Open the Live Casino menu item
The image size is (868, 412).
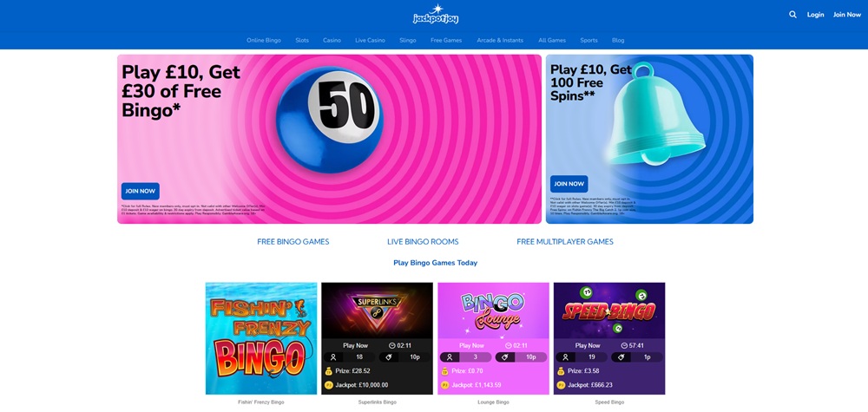[x=370, y=41]
